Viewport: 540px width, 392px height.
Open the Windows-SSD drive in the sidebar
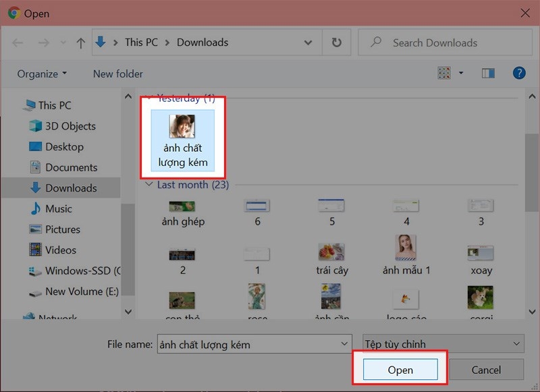(x=75, y=271)
